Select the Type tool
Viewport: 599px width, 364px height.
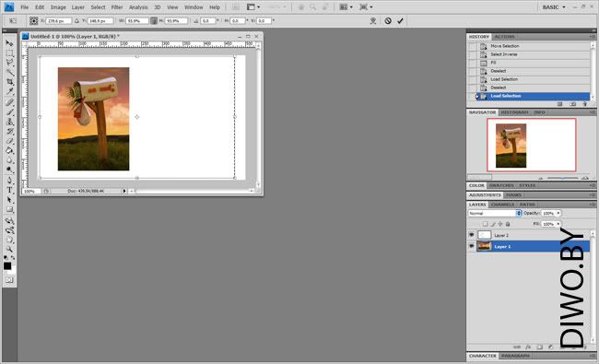tap(9, 190)
